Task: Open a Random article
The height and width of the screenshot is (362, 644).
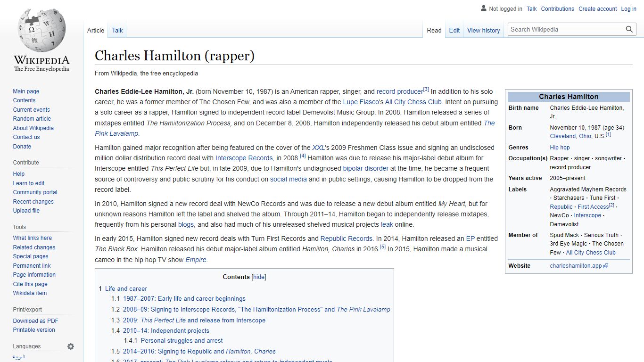Action: 32,119
